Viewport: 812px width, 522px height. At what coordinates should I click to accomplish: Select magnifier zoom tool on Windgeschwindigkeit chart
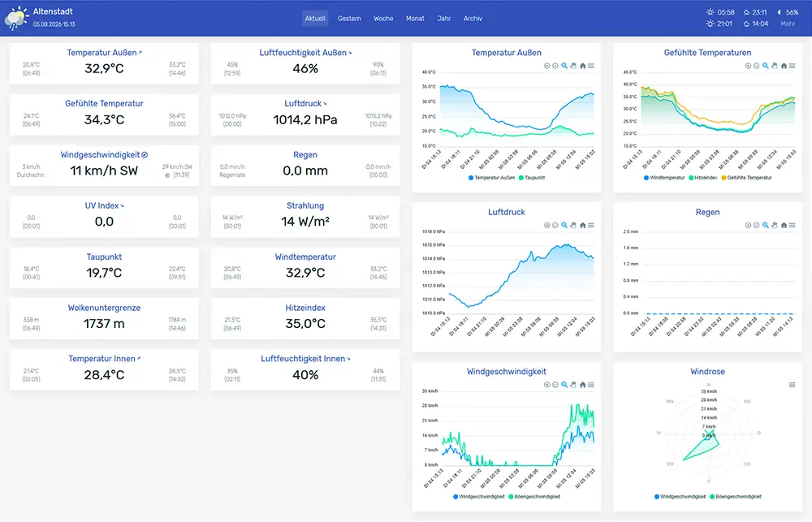tap(564, 385)
